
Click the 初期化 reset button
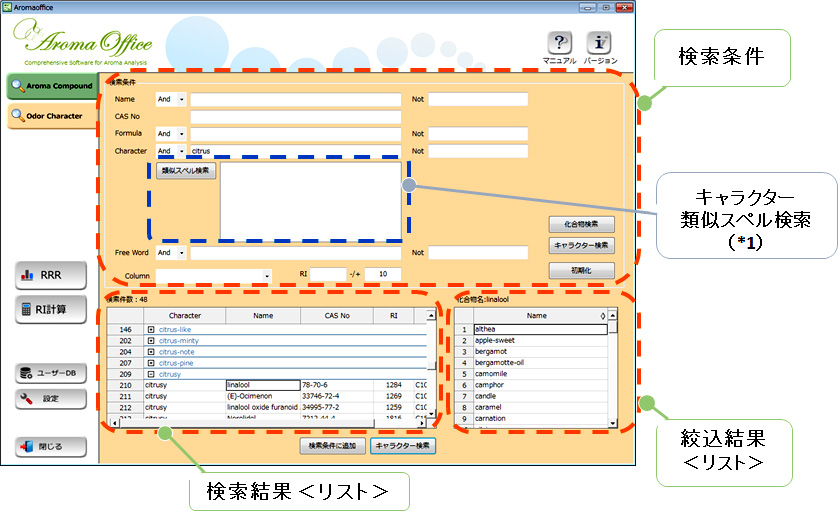click(x=581, y=270)
